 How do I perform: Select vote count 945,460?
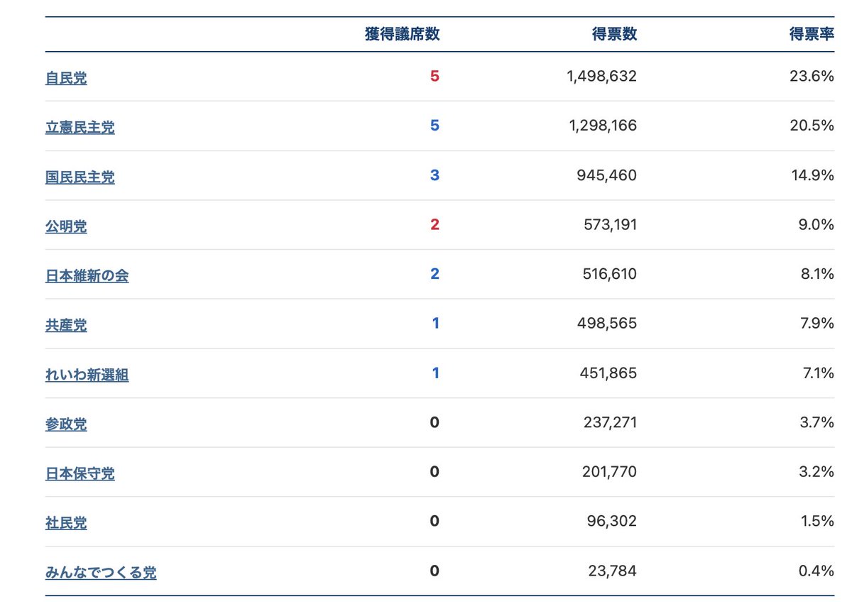(x=607, y=175)
